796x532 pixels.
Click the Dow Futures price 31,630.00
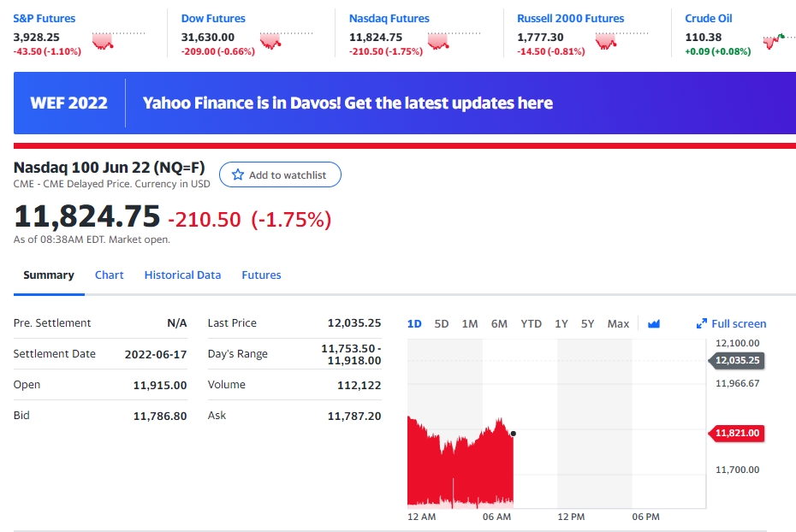(x=208, y=37)
